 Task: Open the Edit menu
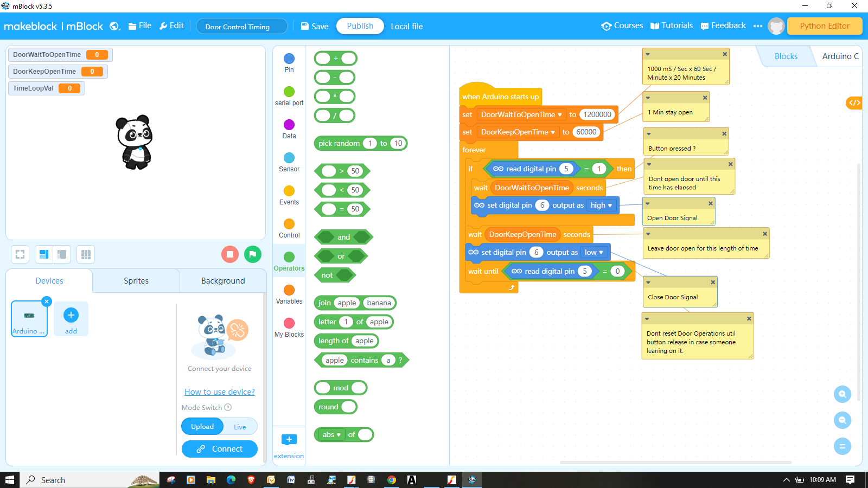pyautogui.click(x=171, y=25)
